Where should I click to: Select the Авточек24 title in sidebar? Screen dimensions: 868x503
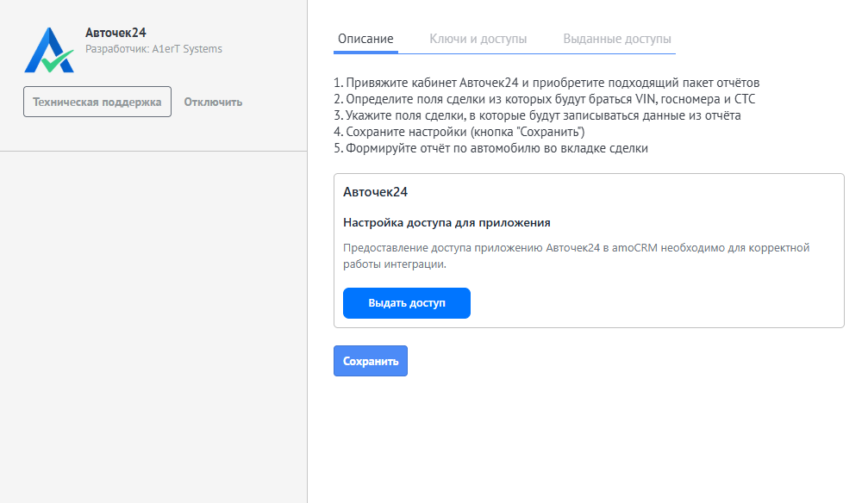coord(116,33)
